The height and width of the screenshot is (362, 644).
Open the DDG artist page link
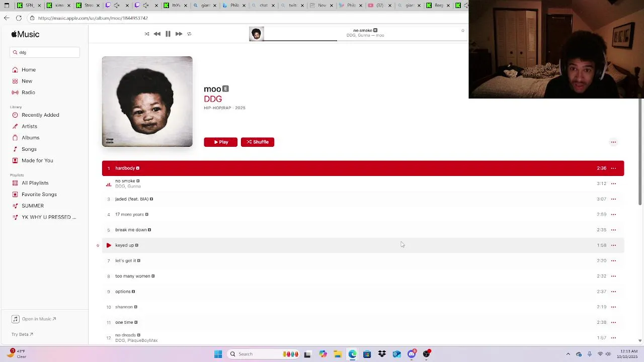point(213,99)
